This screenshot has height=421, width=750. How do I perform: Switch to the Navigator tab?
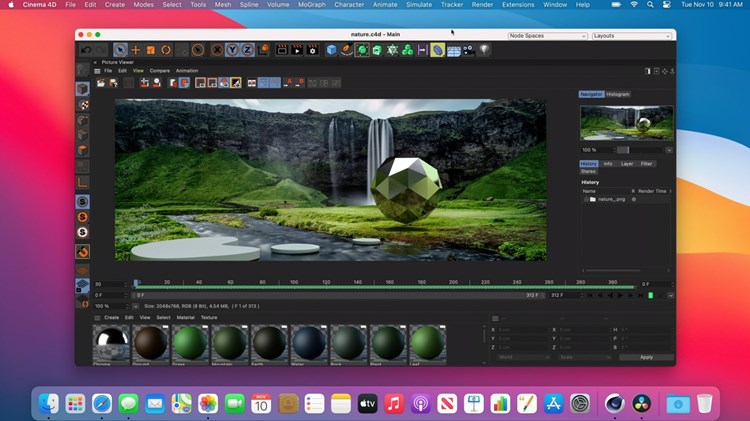click(591, 94)
